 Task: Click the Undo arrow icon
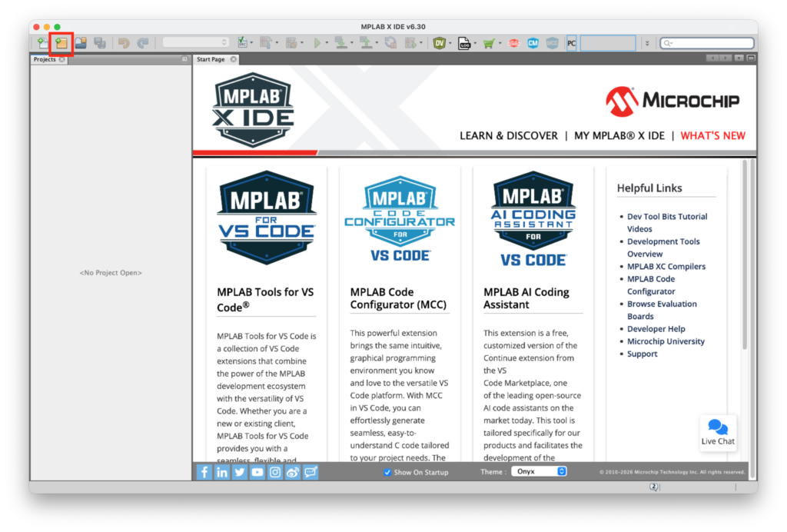click(124, 43)
